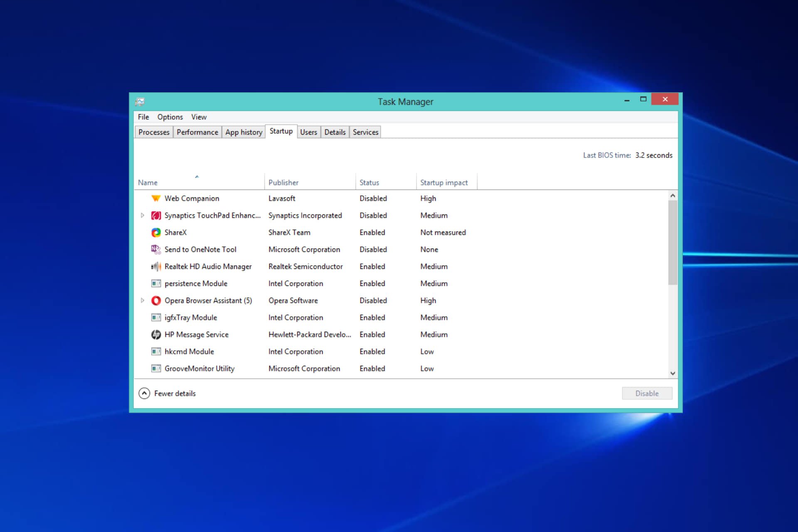Open the View menu
Viewport: 798px width, 532px height.
point(199,117)
